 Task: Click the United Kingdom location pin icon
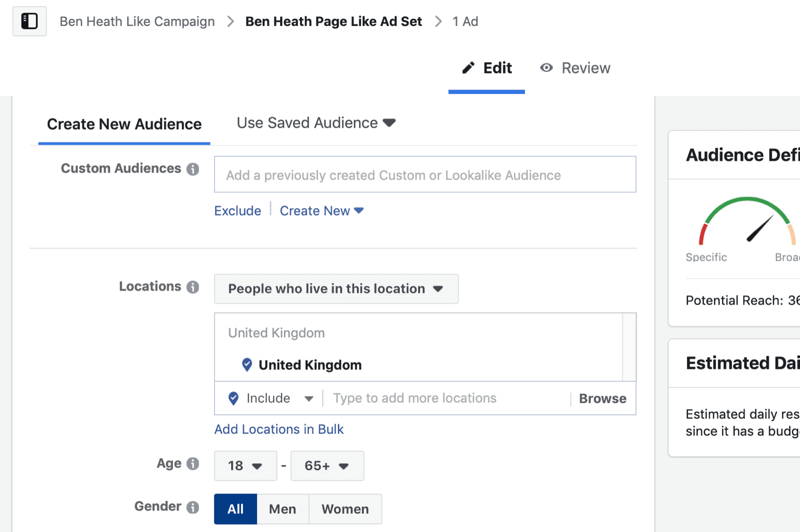pos(247,365)
